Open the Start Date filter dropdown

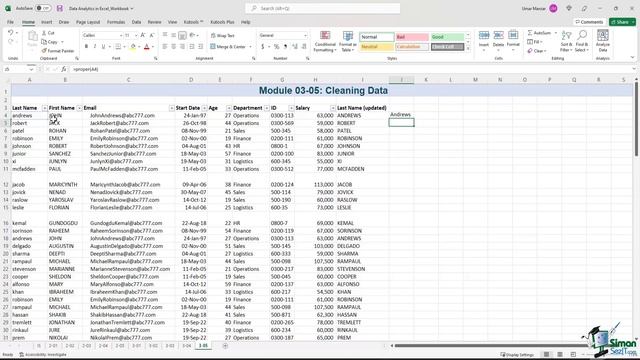[204, 108]
